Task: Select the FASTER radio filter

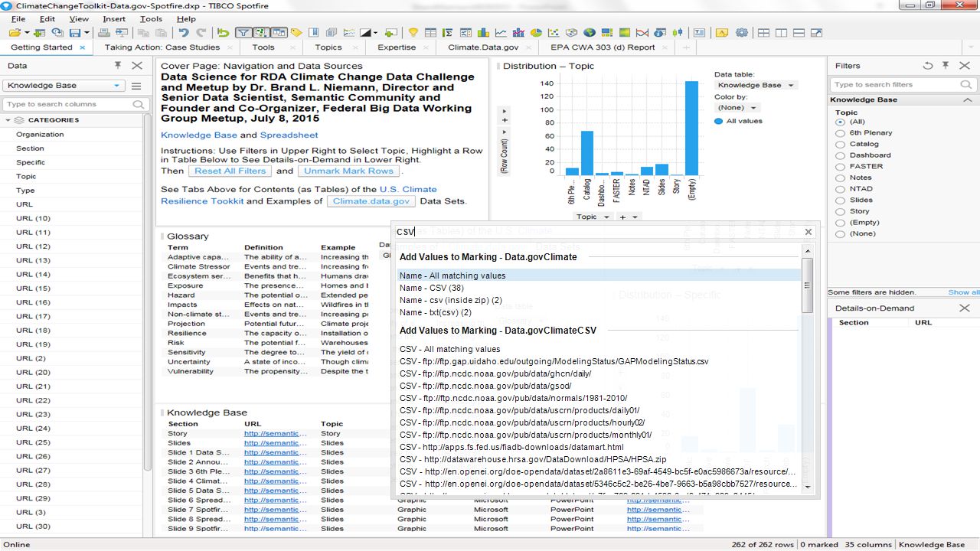Action: [840, 166]
